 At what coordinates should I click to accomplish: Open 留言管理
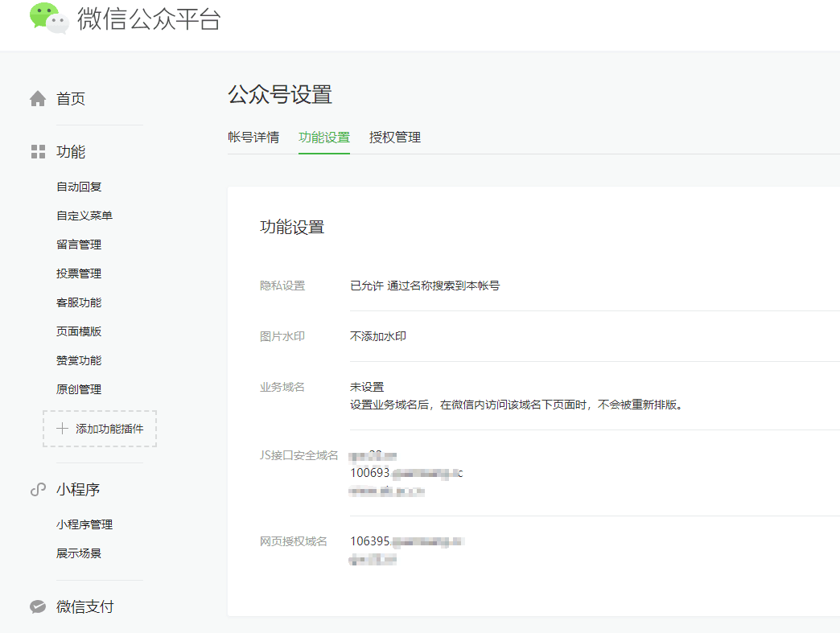point(78,244)
